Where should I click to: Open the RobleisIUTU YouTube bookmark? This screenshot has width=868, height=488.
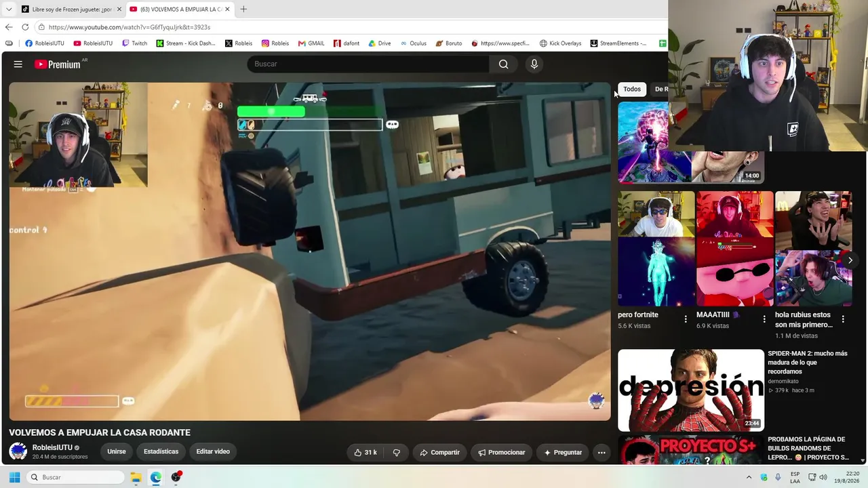(x=93, y=43)
